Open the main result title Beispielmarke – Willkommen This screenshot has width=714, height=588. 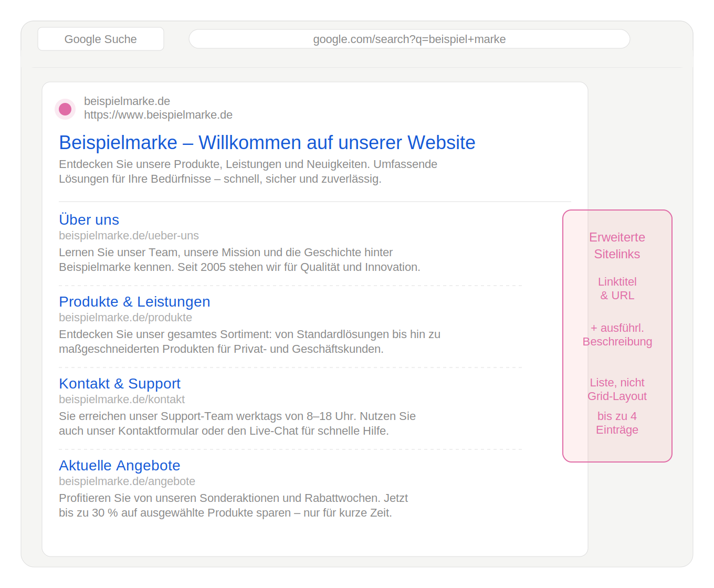[267, 142]
